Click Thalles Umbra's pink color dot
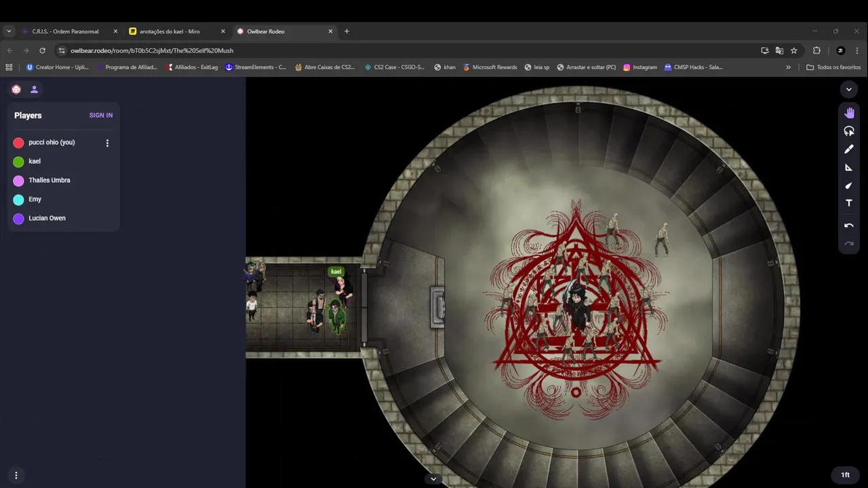Viewport: 868px width, 488px height. point(18,180)
